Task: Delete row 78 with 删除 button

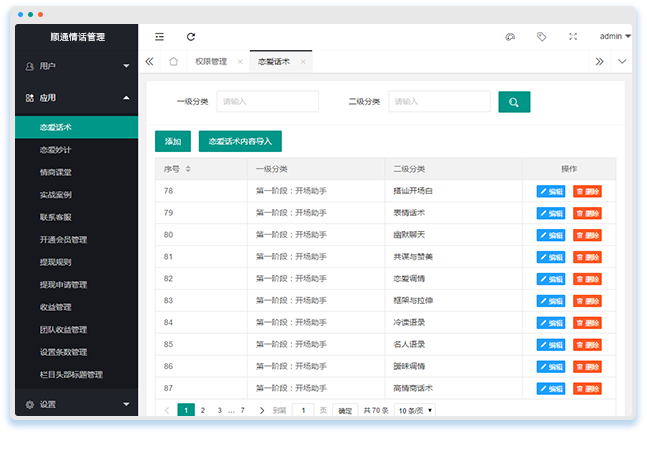Action: click(x=587, y=191)
